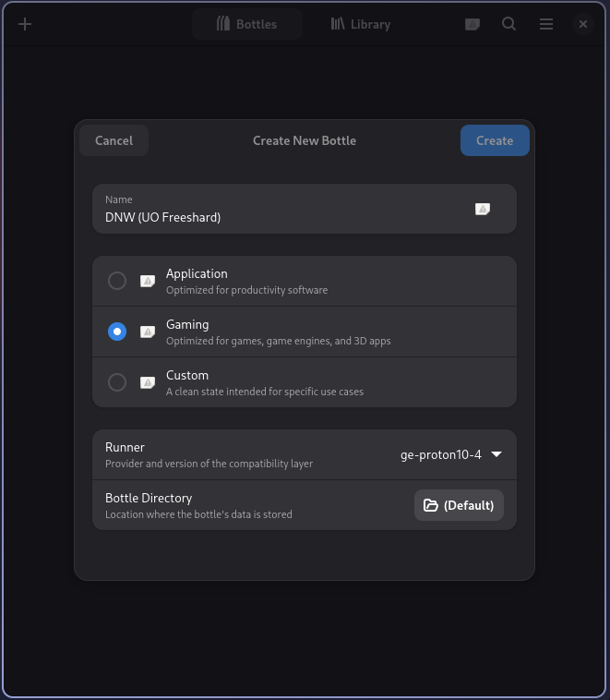Switch to the Bottles tab
Screen dimensions: 610x700
[247, 24]
